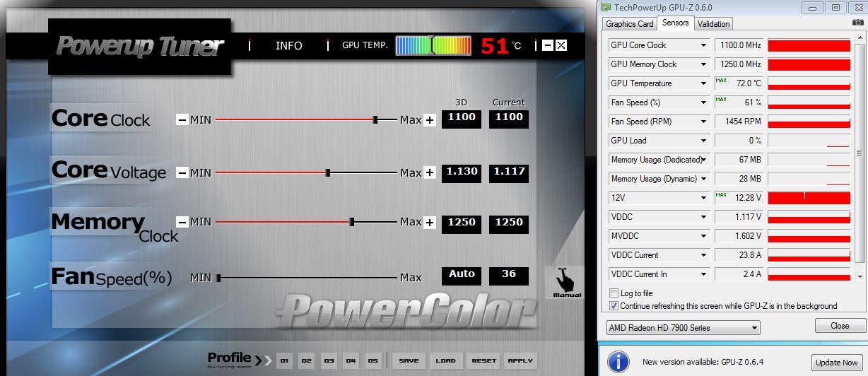Click the GPU-Z Close button

pyautogui.click(x=840, y=326)
